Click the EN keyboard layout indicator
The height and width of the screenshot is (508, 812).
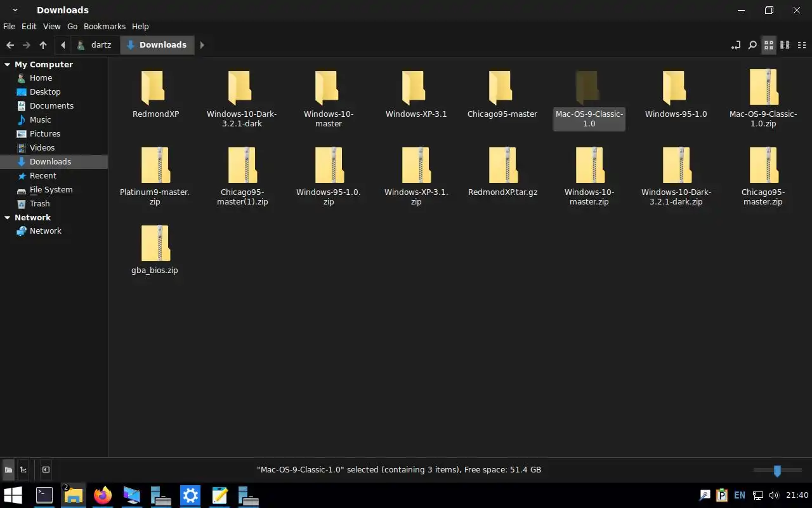[740, 495]
